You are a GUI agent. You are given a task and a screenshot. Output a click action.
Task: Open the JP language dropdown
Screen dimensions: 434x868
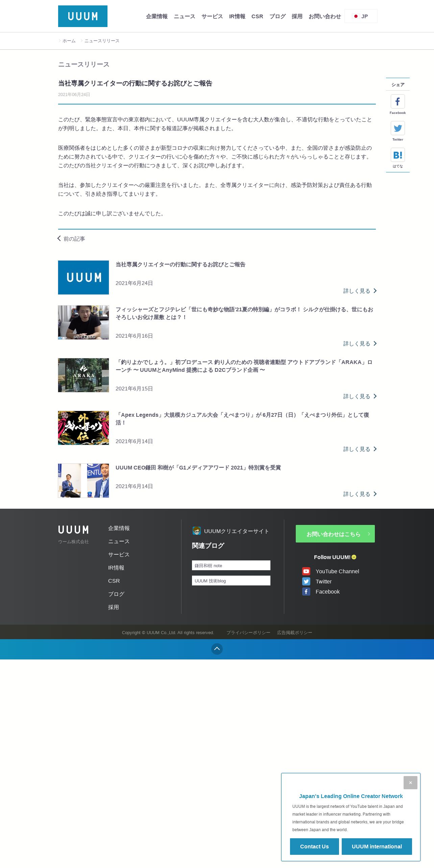pyautogui.click(x=361, y=16)
